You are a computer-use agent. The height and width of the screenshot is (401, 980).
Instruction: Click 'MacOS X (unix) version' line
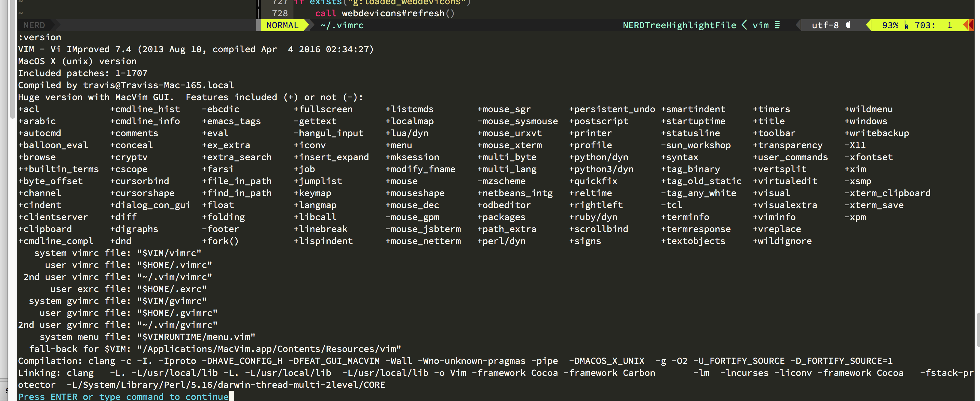pos(77,61)
